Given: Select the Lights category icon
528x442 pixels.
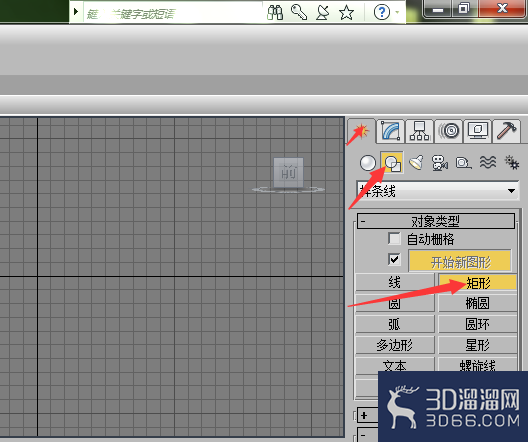Looking at the screenshot, I should (x=417, y=163).
